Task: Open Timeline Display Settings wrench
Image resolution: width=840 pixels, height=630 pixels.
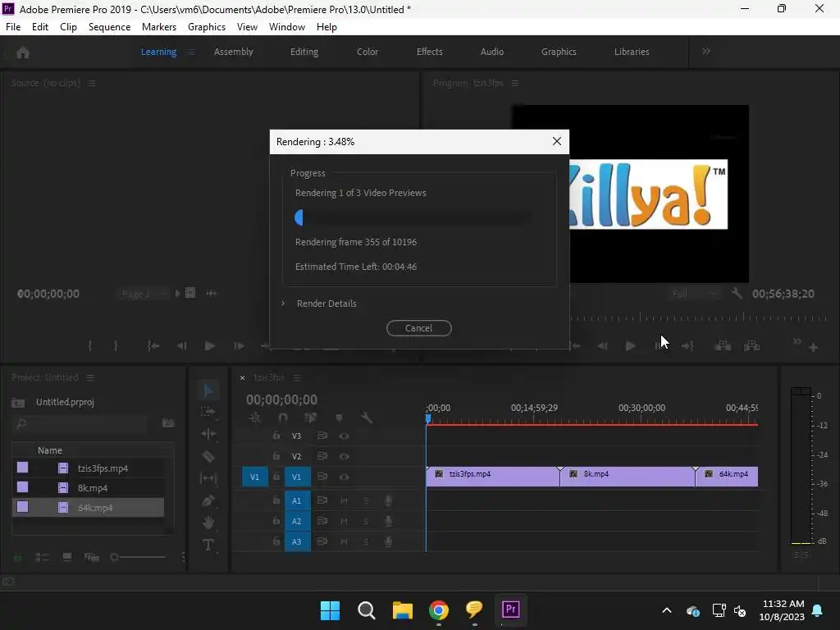Action: coord(367,418)
